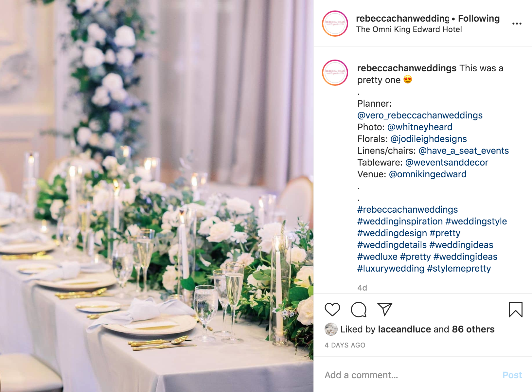Open the @have_a_seat_events profile link

pos(464,151)
